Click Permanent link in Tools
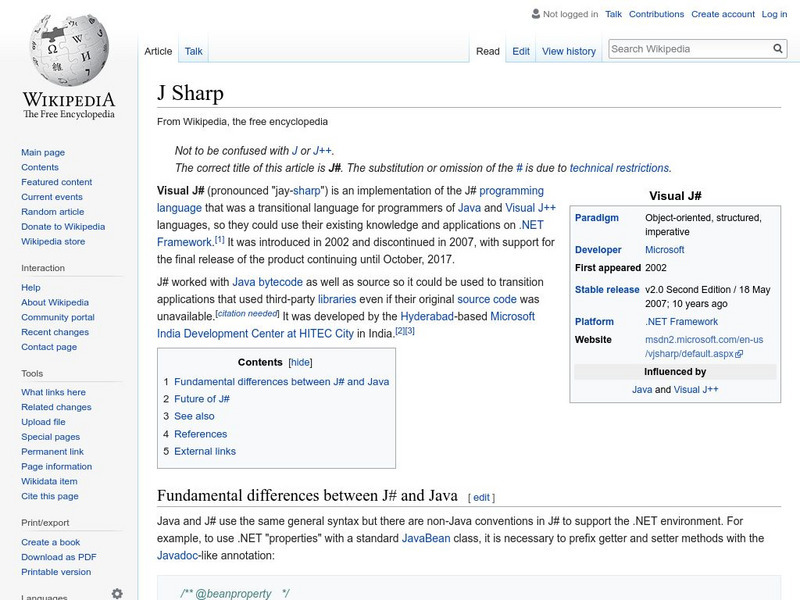800x600 pixels. (x=53, y=451)
